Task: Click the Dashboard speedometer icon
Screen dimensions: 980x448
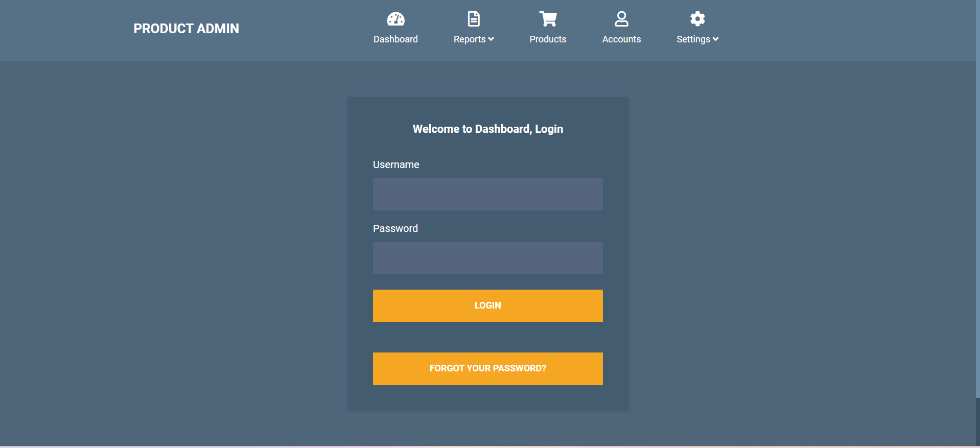Action: tap(395, 19)
